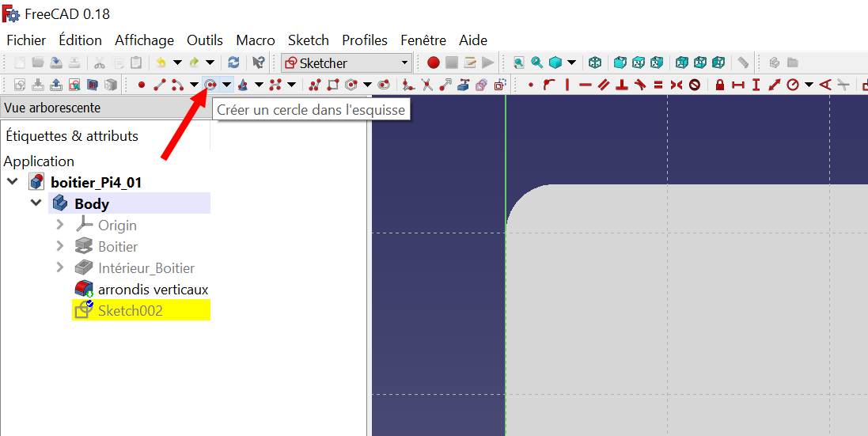Apply the Horizontal distance constraint

738,85
